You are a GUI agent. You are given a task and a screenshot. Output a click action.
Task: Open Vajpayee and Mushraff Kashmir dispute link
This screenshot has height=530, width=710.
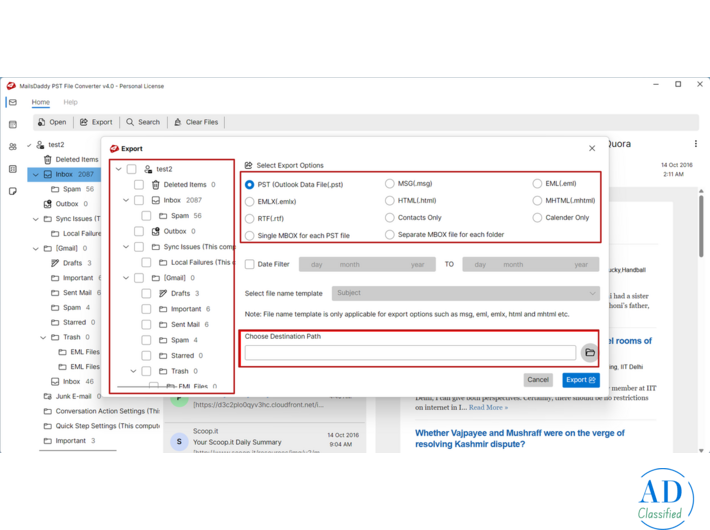(519, 438)
